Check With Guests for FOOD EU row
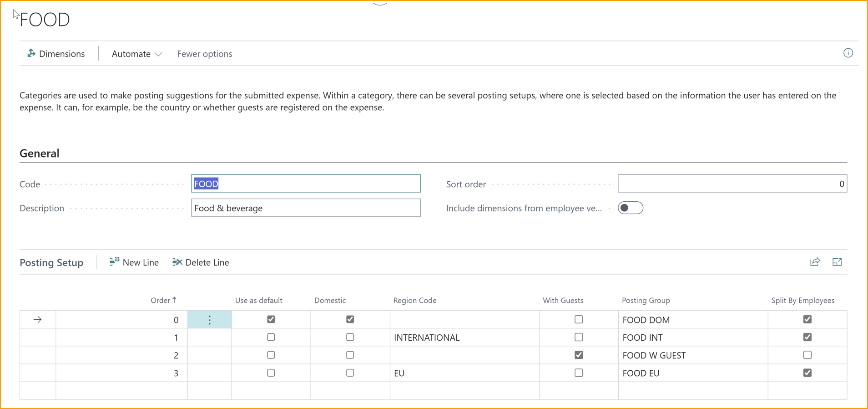The image size is (868, 409). point(579,373)
